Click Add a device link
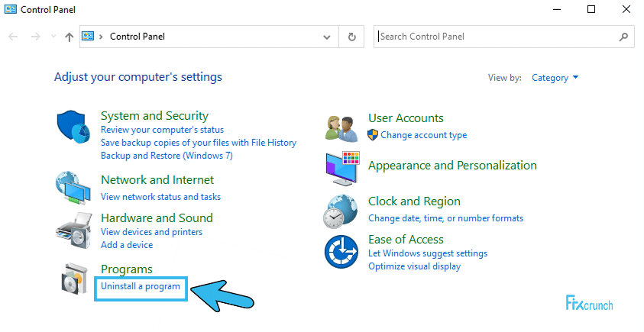The width and height of the screenshot is (644, 332). click(x=127, y=245)
